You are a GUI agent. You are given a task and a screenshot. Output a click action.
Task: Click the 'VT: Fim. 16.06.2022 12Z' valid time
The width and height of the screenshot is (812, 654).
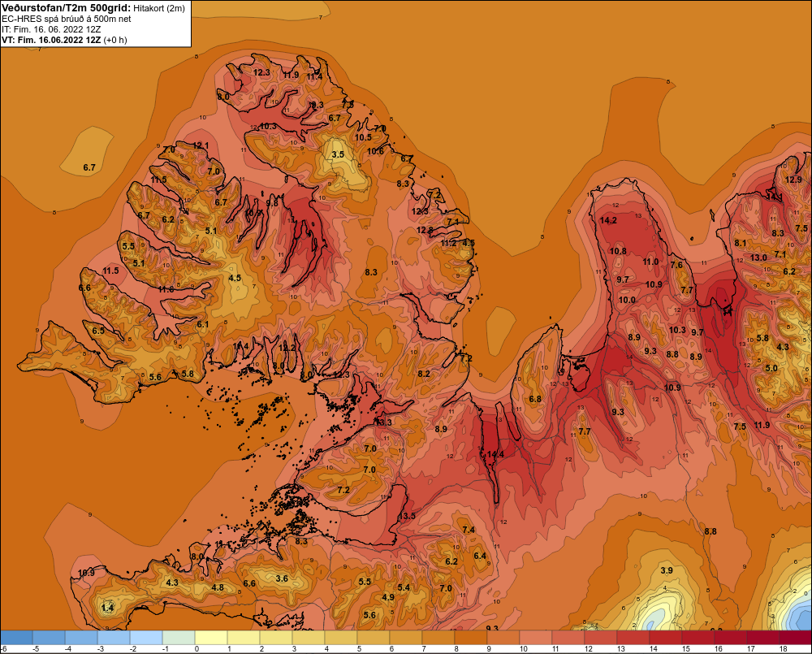point(51,40)
